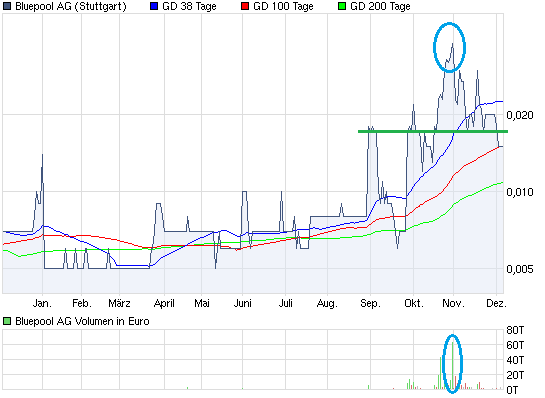Click the GD 100 Tage red legend swatch
The image size is (545, 398).
[x=245, y=6]
